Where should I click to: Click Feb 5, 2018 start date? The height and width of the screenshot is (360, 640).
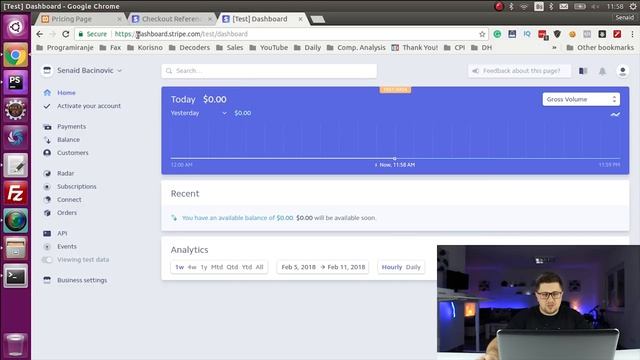pyautogui.click(x=298, y=267)
